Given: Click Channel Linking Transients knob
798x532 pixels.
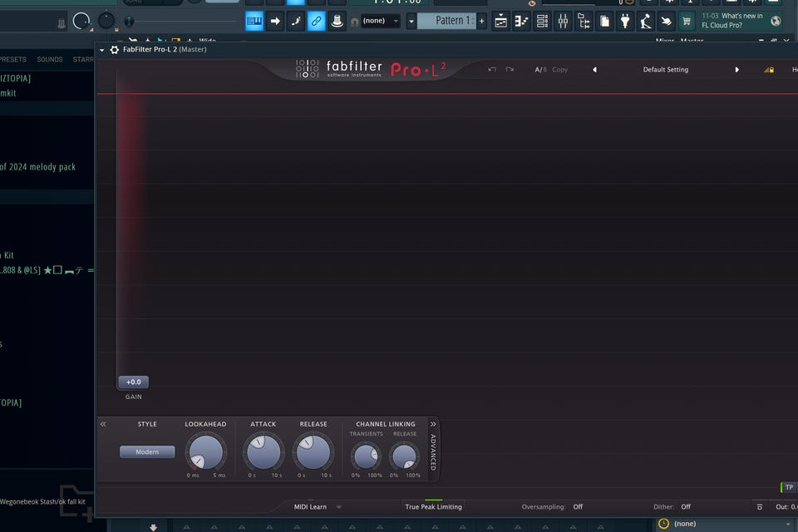Looking at the screenshot, I should (x=366, y=456).
